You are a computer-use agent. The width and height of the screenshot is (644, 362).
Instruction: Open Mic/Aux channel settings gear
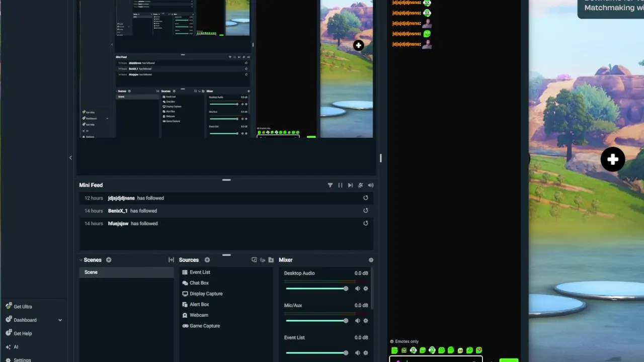[366, 321]
